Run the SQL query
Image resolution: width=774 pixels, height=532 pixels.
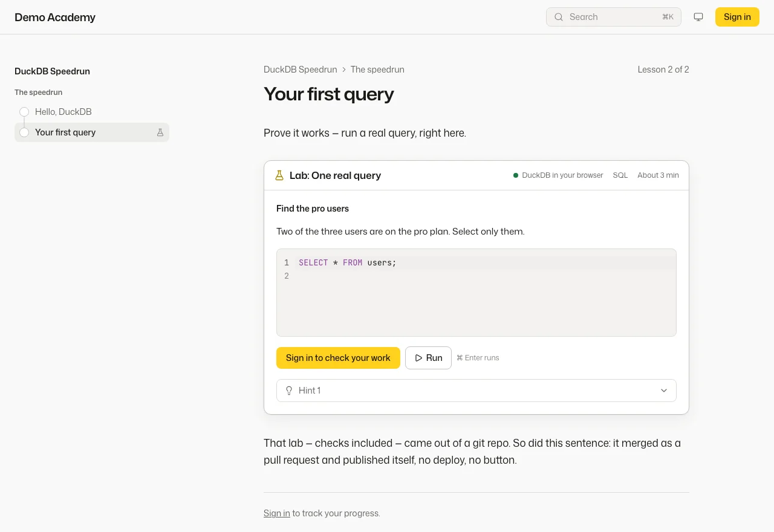tap(428, 358)
